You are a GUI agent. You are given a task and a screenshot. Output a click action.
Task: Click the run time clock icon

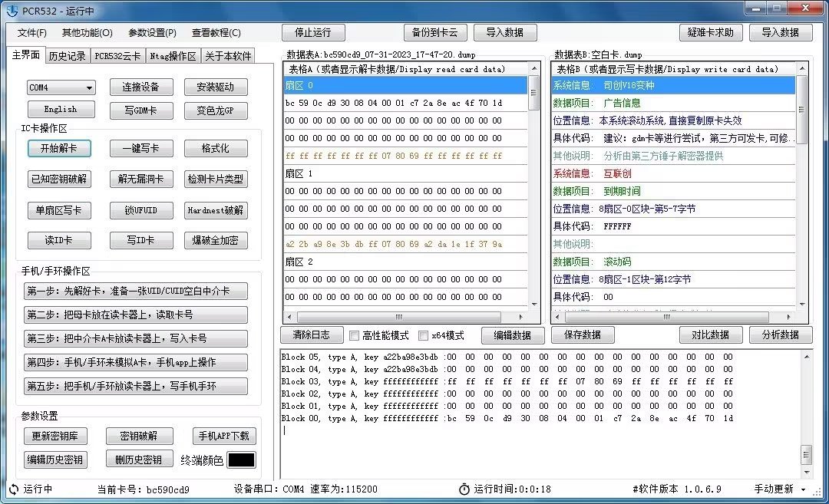[464, 489]
